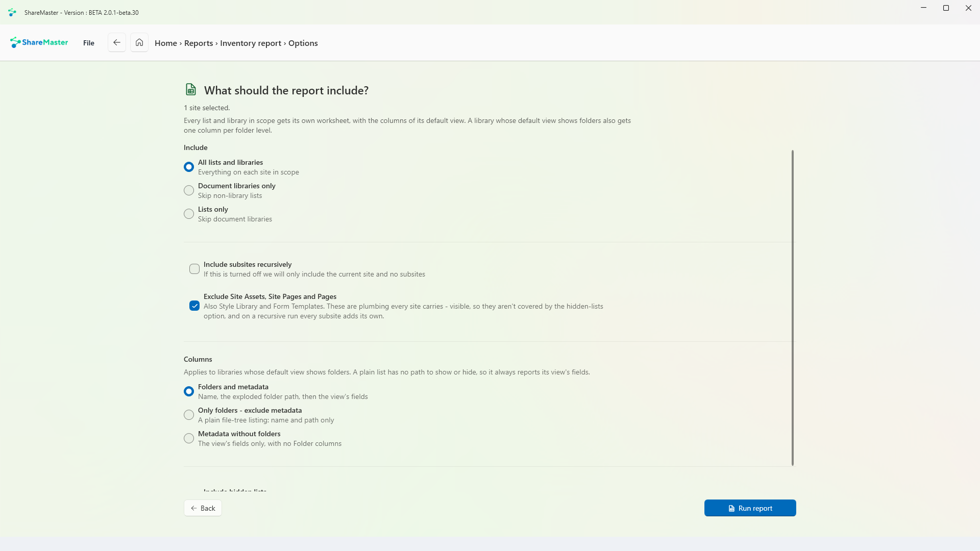Minimize the ShareMaster window
This screenshot has height=551, width=980.
point(923,8)
